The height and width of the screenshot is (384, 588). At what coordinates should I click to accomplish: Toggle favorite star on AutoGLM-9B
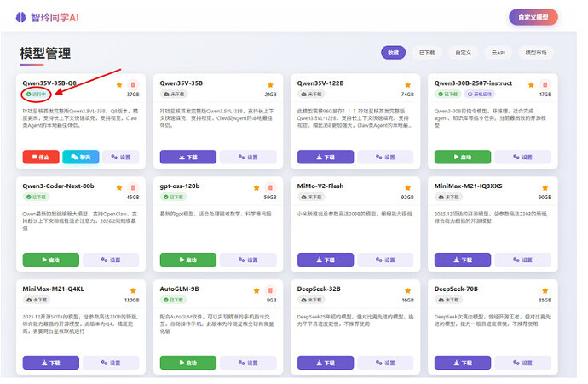[257, 290]
